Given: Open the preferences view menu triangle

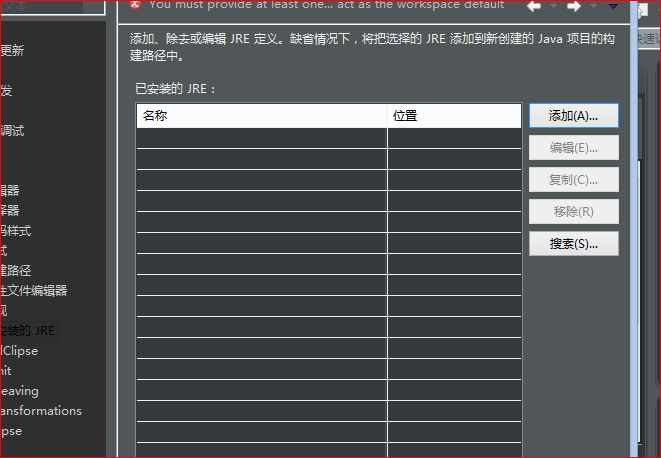Looking at the screenshot, I should pyautogui.click(x=613, y=6).
